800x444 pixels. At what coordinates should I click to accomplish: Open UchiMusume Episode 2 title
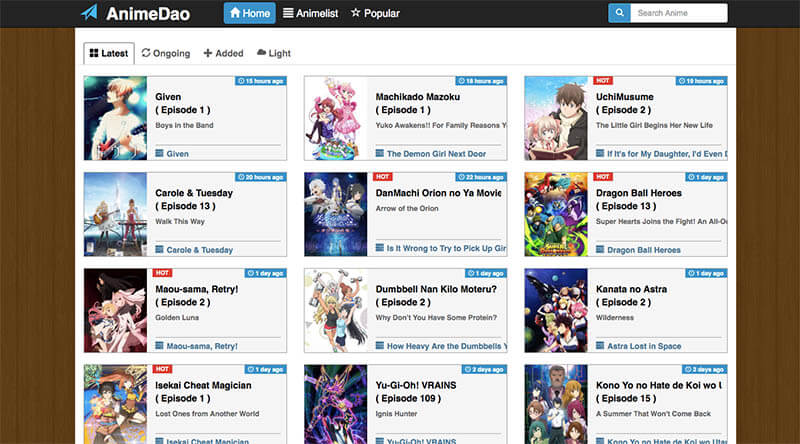[x=624, y=104]
